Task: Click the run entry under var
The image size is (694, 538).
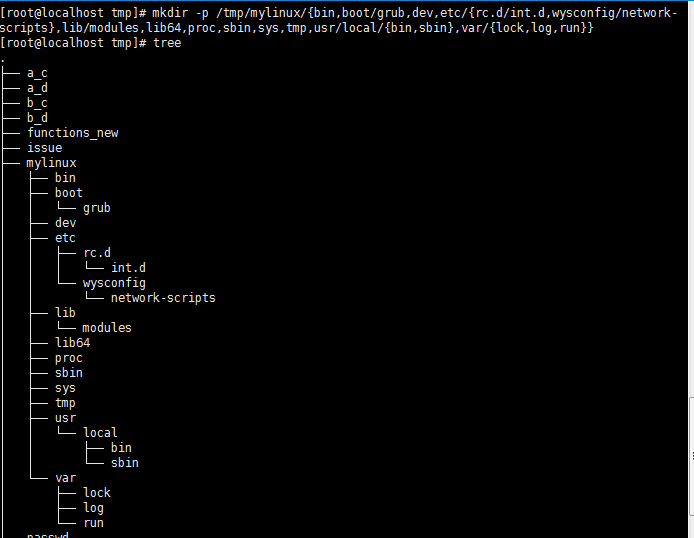Action: point(93,523)
